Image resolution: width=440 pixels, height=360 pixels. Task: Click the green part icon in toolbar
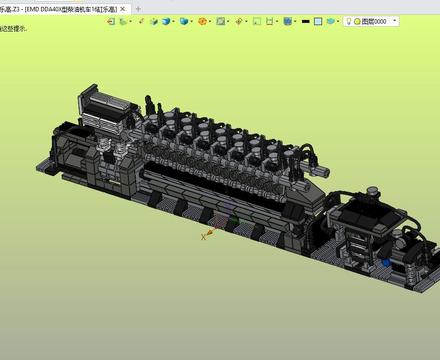[124, 21]
